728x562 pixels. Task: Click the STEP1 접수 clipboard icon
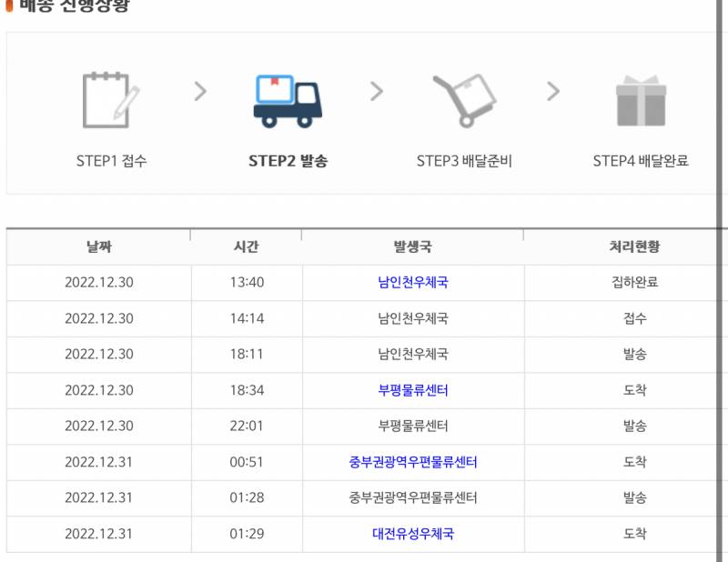click(106, 97)
